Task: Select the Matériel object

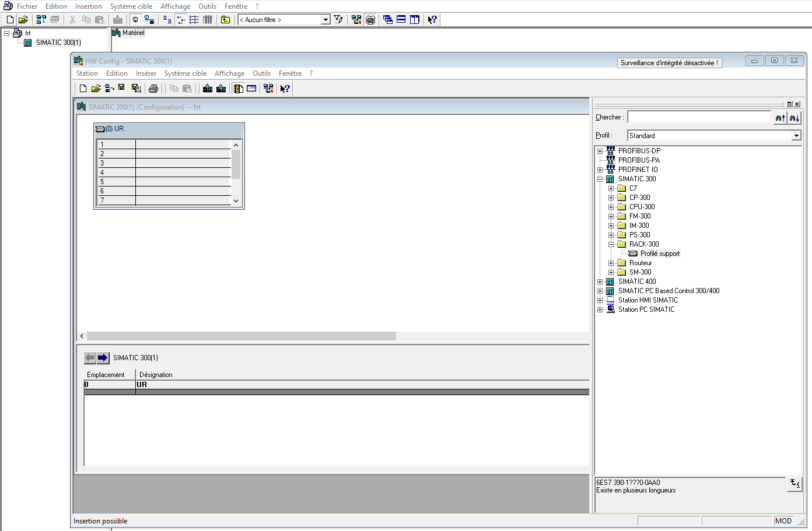Action: click(133, 33)
